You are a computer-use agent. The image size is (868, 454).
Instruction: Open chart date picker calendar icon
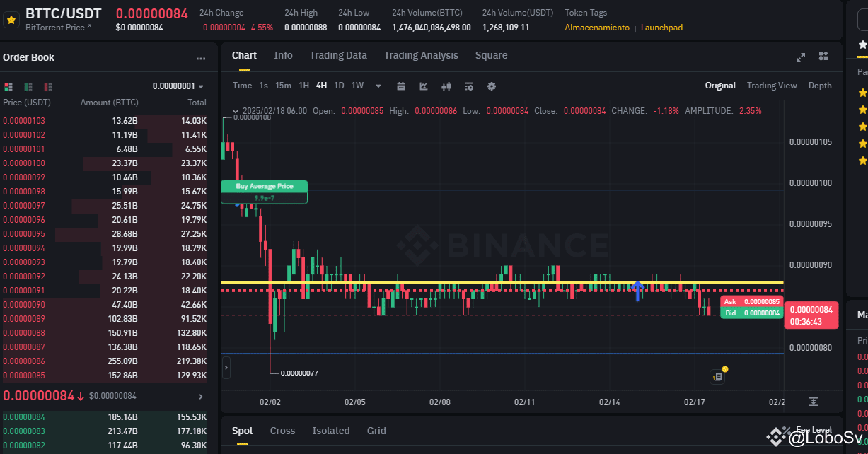401,86
